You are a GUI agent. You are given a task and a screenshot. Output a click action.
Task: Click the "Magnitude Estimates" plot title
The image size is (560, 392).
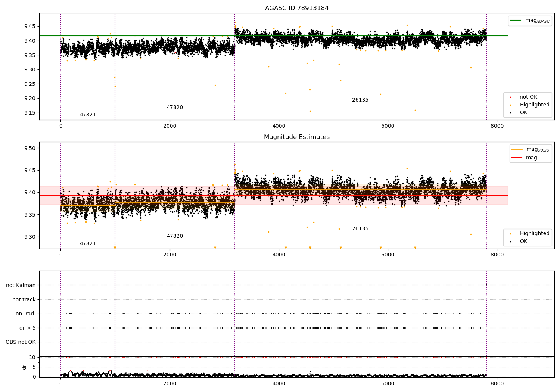tap(297, 137)
